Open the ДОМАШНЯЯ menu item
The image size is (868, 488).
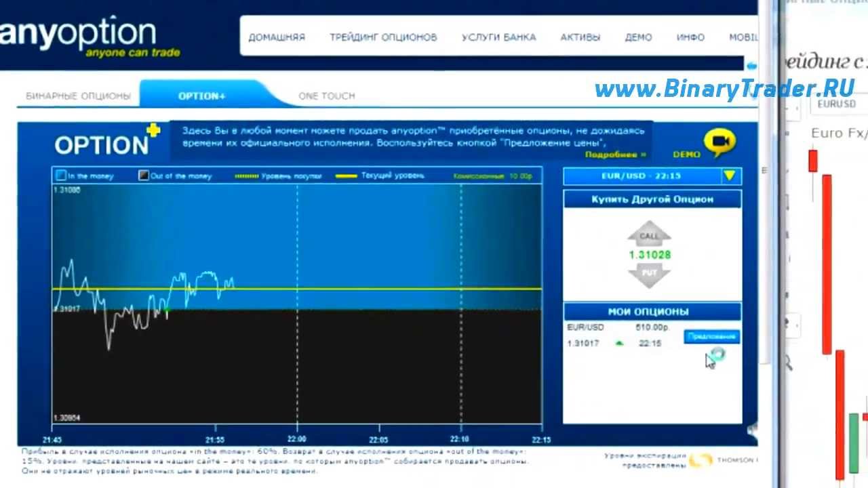click(x=277, y=37)
